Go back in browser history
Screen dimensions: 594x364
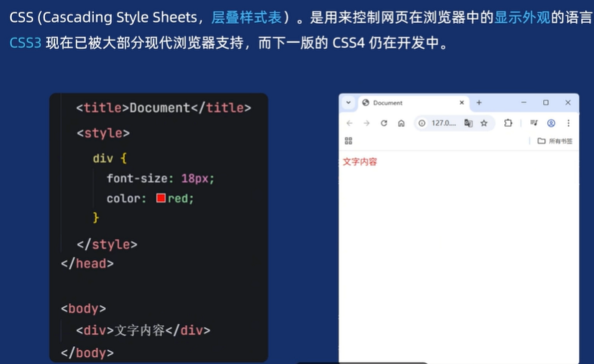(349, 123)
